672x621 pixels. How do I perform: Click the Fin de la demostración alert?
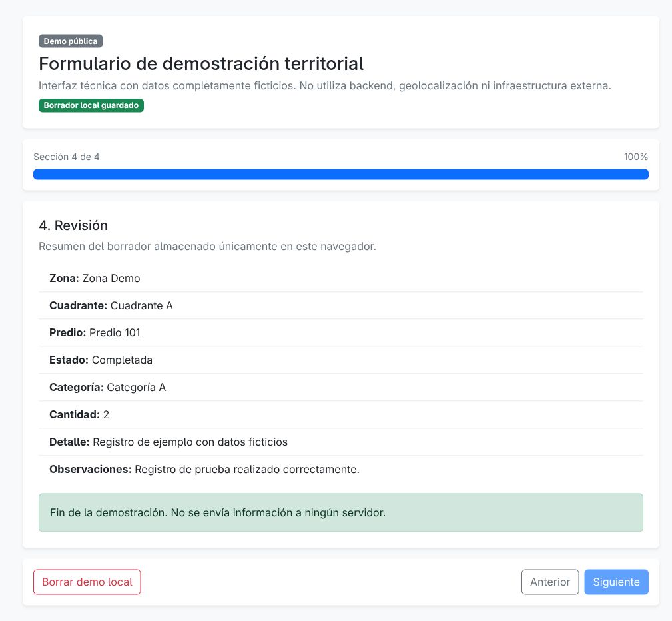[x=341, y=512]
